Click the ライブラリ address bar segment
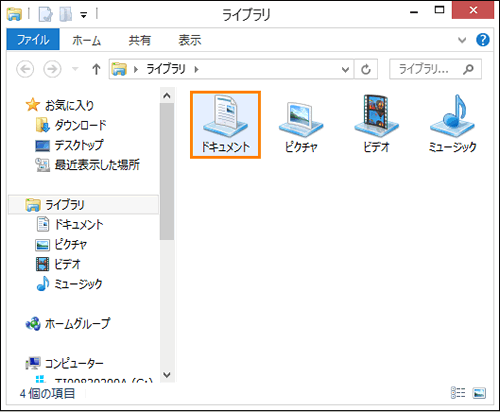Viewport: 500px width, 412px height. 166,69
